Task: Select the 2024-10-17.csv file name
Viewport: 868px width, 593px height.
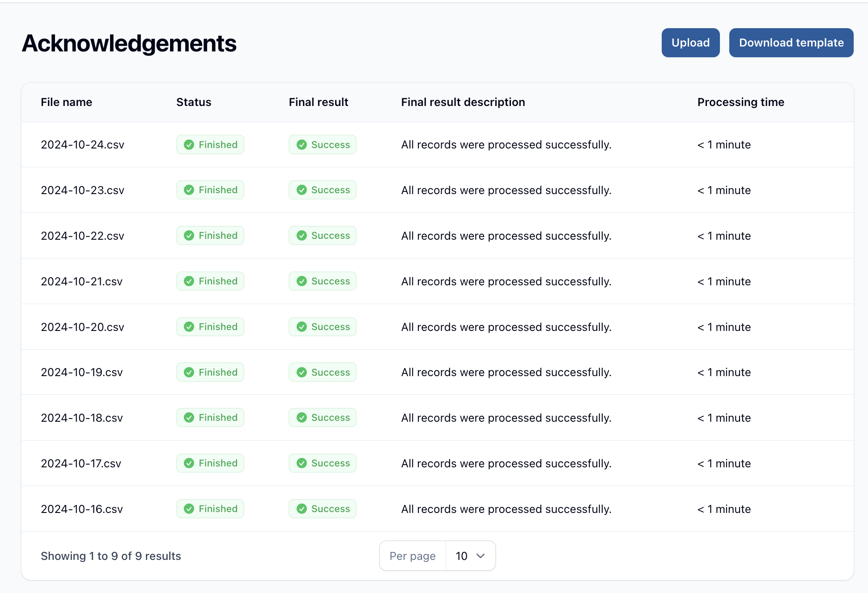Action: (x=81, y=464)
